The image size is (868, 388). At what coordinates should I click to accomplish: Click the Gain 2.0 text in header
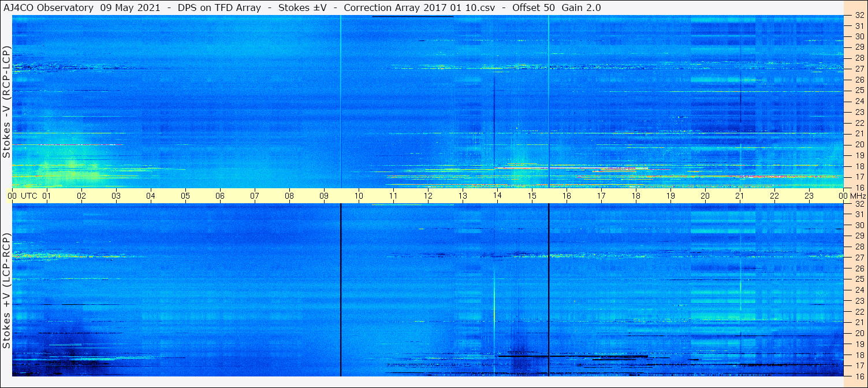tap(582, 8)
